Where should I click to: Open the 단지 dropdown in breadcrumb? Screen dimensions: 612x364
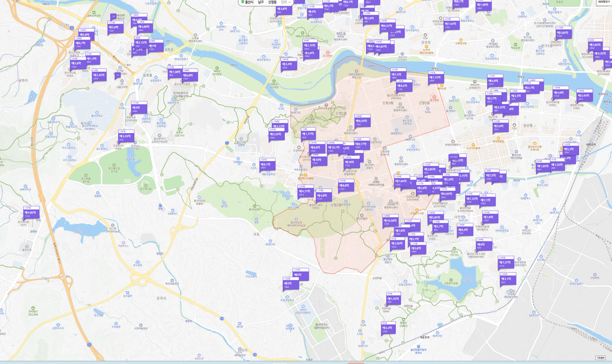point(286,2)
